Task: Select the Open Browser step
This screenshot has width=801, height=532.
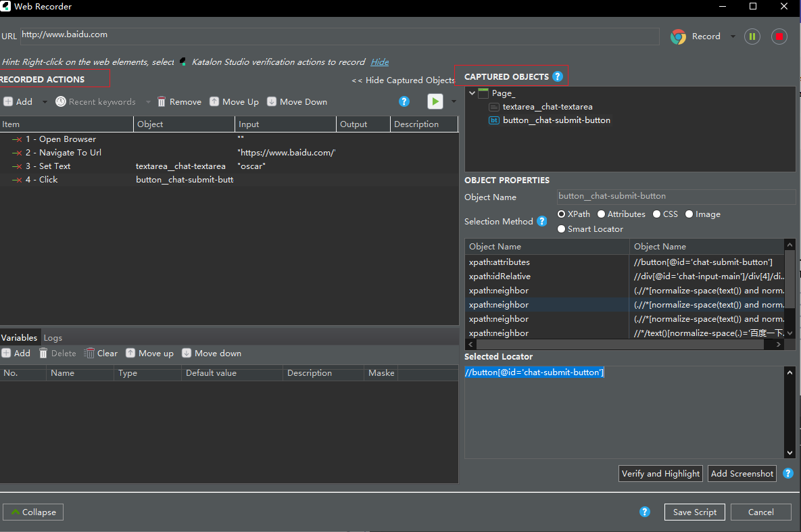Action: point(229,139)
